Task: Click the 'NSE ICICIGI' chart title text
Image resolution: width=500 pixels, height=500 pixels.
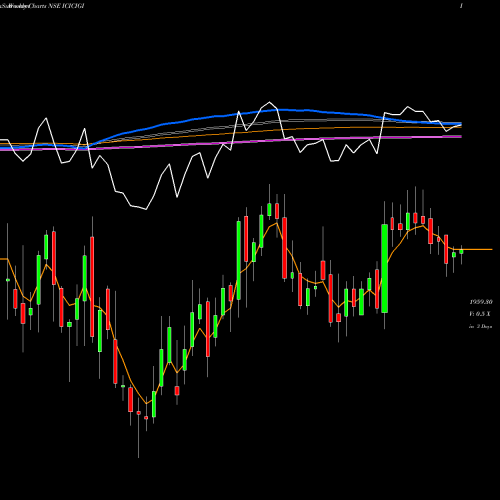Action: 66,6
